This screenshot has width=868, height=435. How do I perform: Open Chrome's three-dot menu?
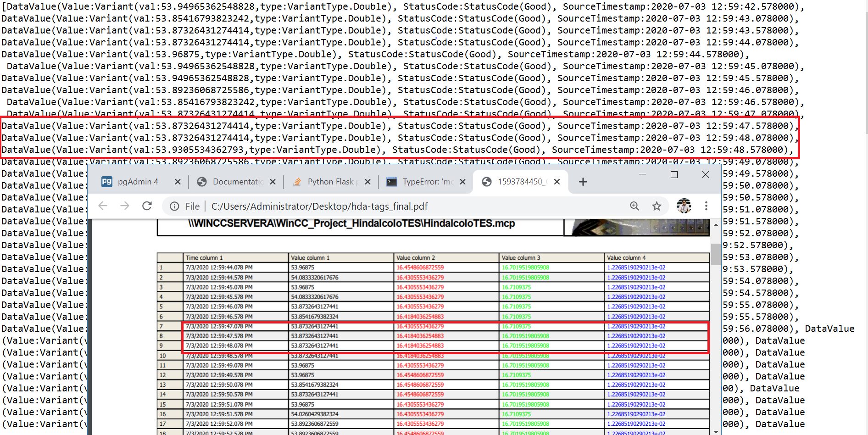[706, 206]
